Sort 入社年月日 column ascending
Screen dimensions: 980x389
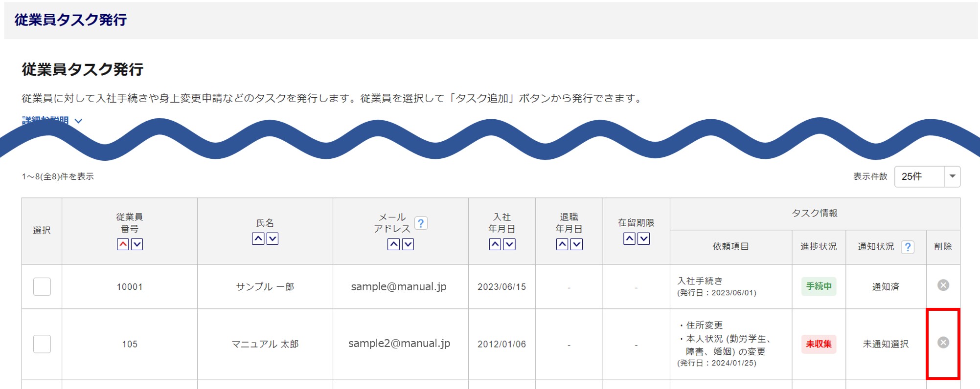pos(495,244)
